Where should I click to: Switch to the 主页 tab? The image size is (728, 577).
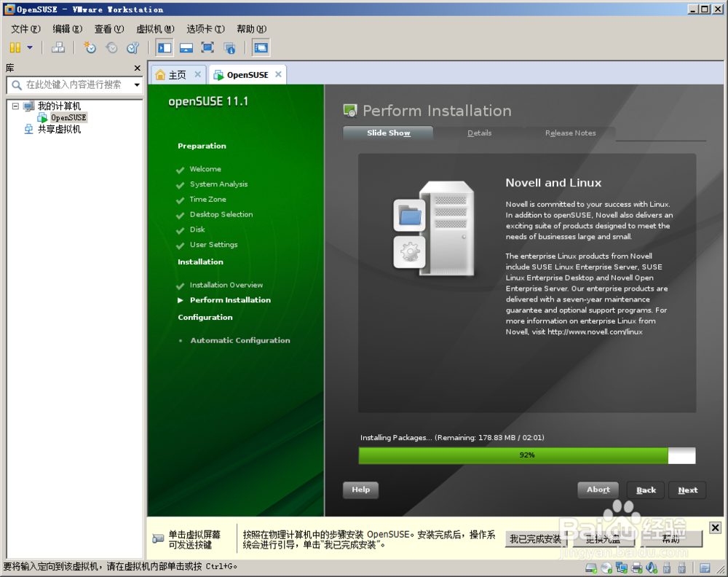tap(176, 75)
